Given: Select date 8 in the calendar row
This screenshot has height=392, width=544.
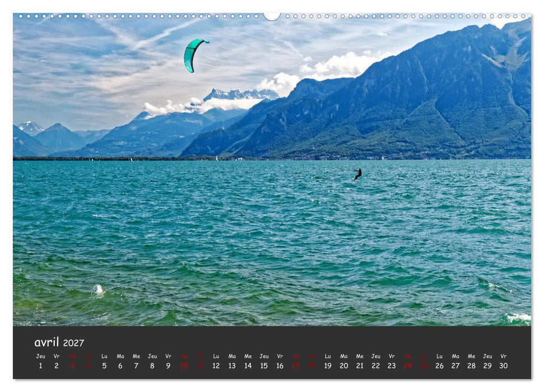Looking at the screenshot, I should tap(152, 366).
